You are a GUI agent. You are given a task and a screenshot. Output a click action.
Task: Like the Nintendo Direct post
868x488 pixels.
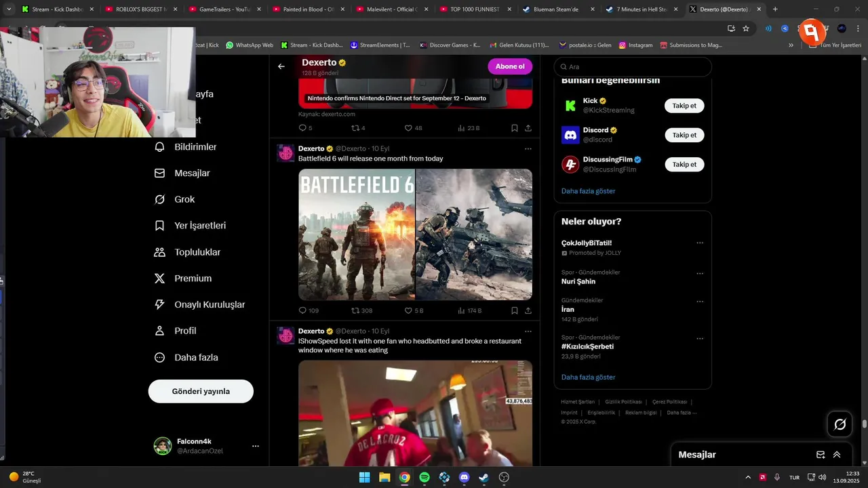408,128
